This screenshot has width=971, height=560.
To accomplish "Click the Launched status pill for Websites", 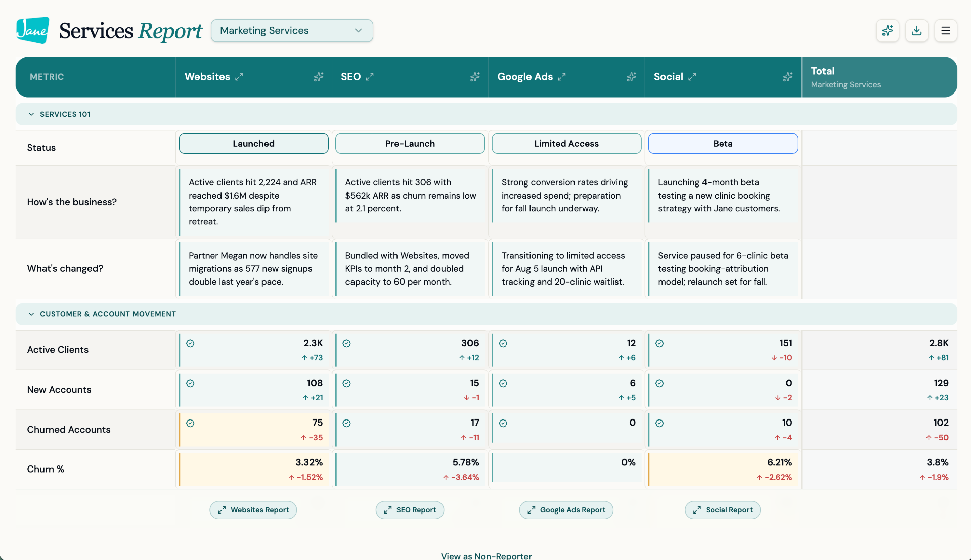I will [253, 144].
